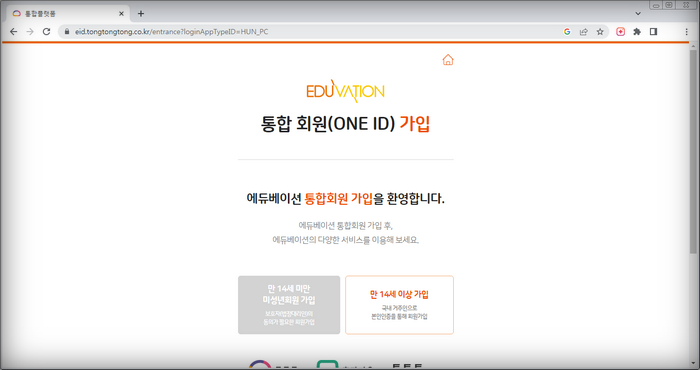Open the red extension icon
The width and height of the screenshot is (700, 370).
point(621,32)
